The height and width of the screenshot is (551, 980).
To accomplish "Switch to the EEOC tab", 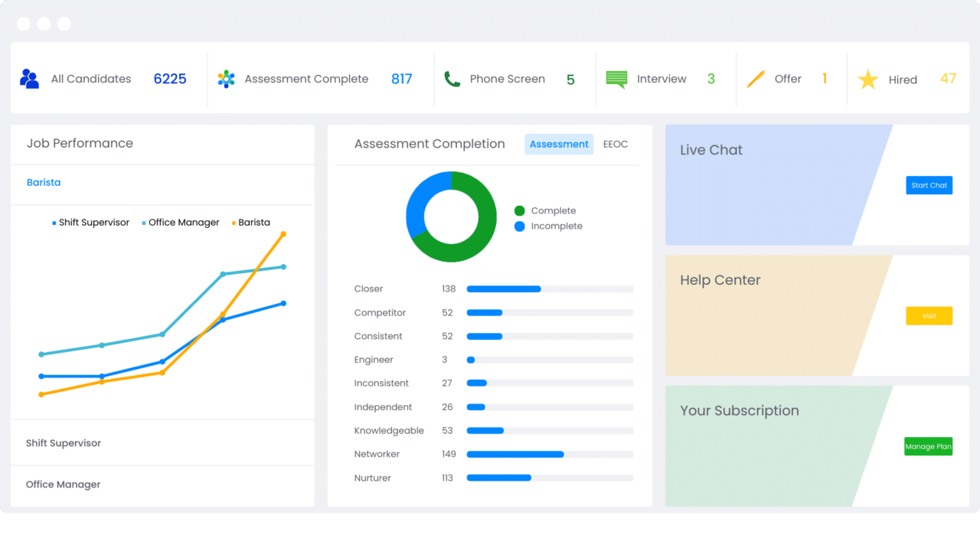I will (x=615, y=144).
